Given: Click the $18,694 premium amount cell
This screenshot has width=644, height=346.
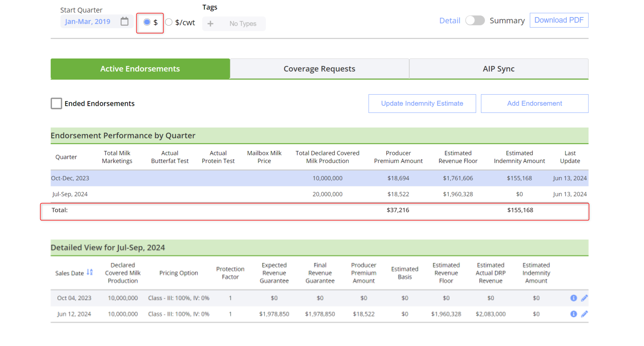Looking at the screenshot, I should (398, 178).
